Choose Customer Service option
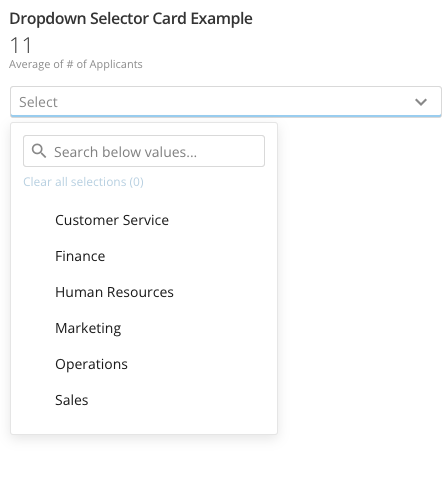448x486 pixels. (x=112, y=220)
